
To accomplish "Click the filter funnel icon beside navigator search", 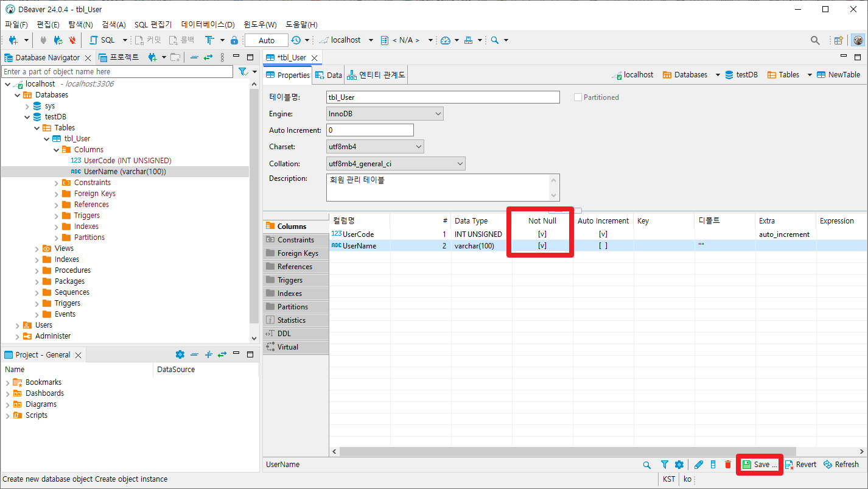I will pos(243,72).
